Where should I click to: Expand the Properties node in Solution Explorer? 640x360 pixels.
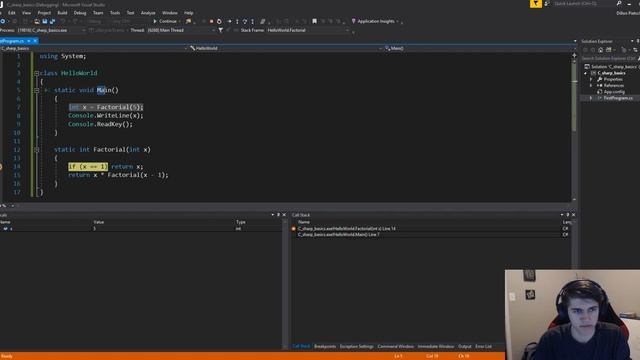click(x=591, y=79)
